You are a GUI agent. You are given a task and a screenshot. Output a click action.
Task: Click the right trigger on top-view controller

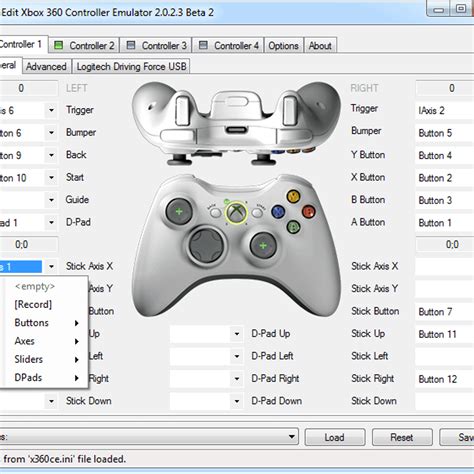[289, 111]
